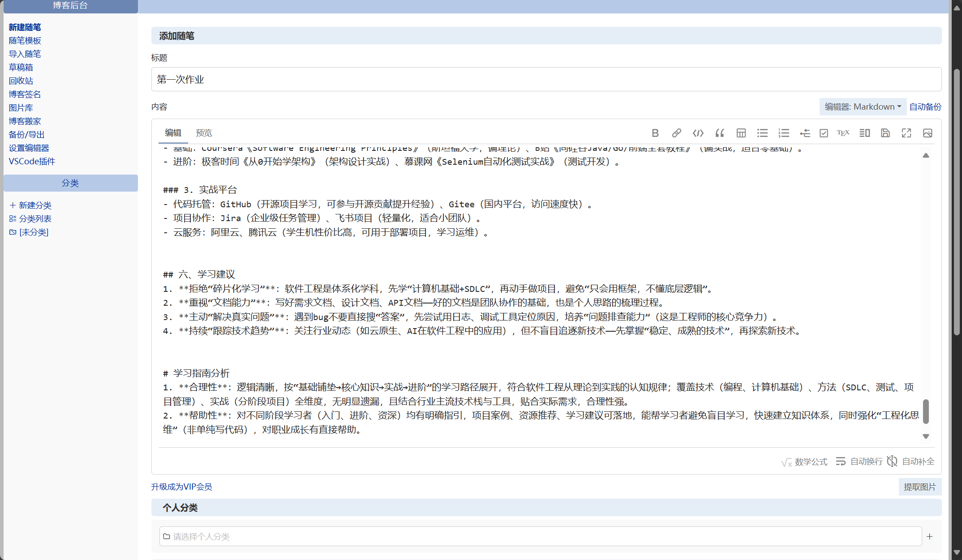Enter fullscreen mode with the expand icon
Viewport: 962px width, 560px height.
pos(906,133)
